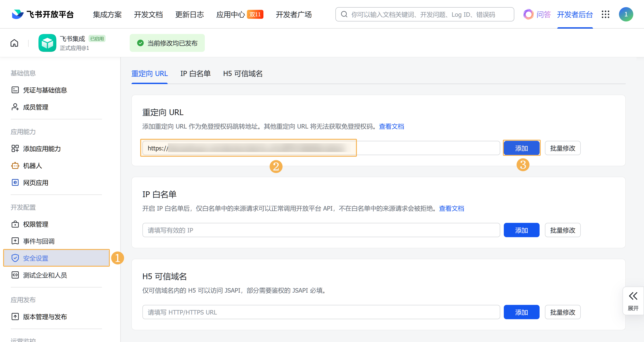Click the Feishu Open Platform logo

click(43, 14)
